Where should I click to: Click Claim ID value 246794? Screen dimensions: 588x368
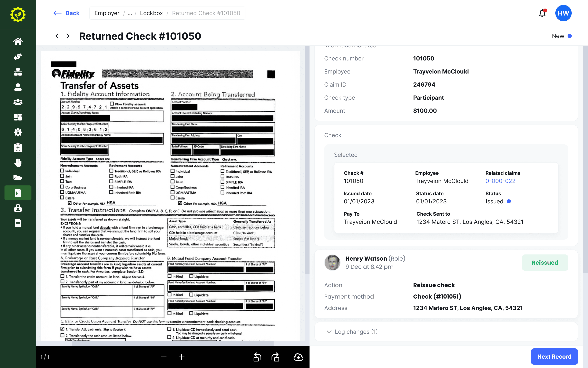[x=424, y=85]
